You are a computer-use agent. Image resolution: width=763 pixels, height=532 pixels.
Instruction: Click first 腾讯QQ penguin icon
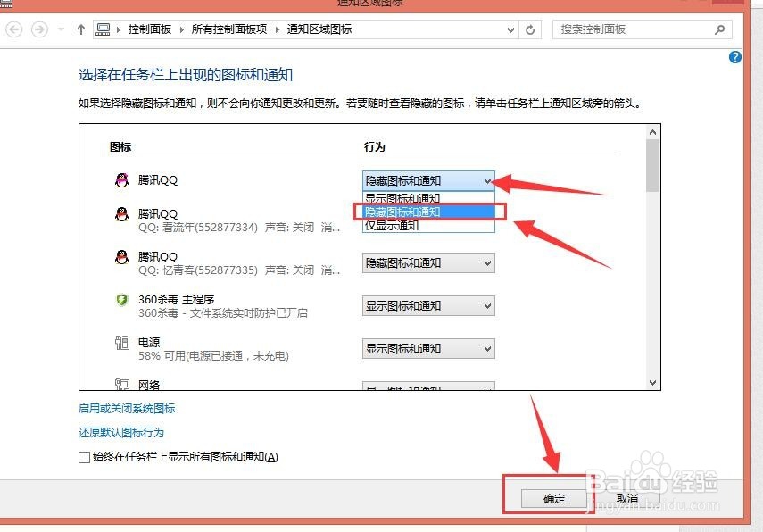pyautogui.click(x=121, y=180)
